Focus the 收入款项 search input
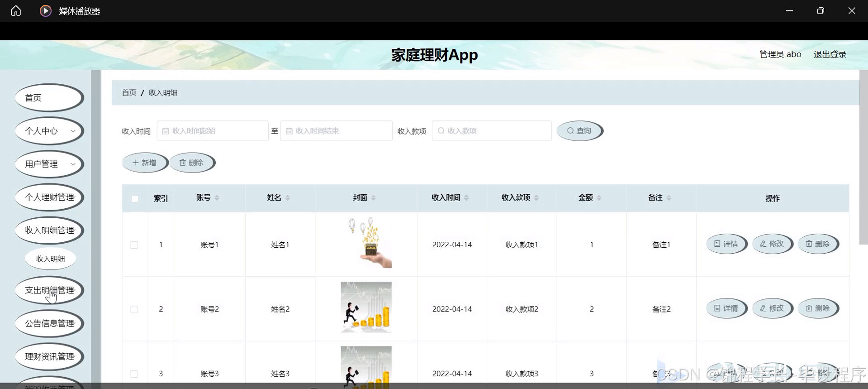This screenshot has height=389, width=868. [492, 131]
